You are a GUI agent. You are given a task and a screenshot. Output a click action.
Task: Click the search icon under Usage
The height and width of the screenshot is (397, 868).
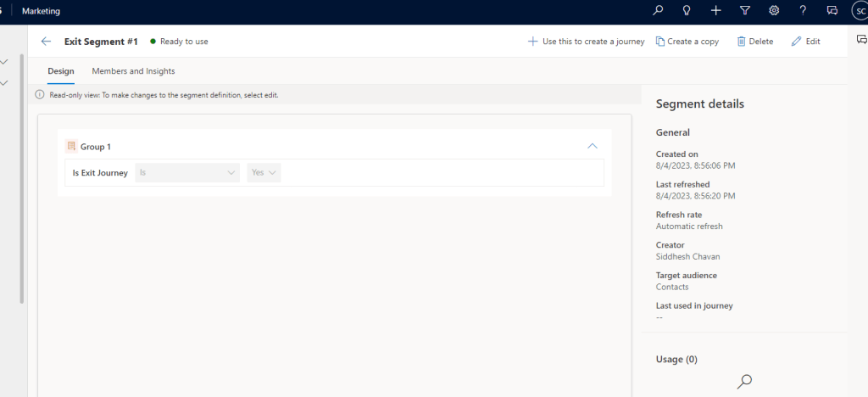744,382
